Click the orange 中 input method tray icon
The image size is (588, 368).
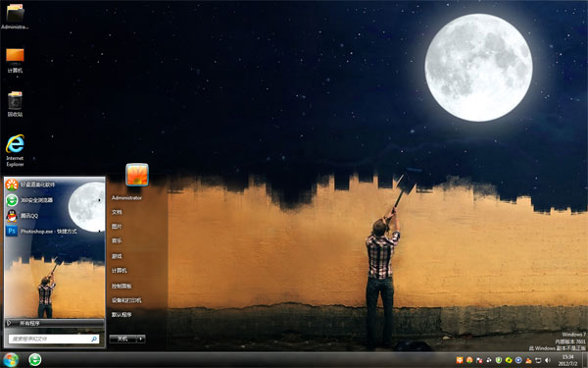tap(460, 360)
